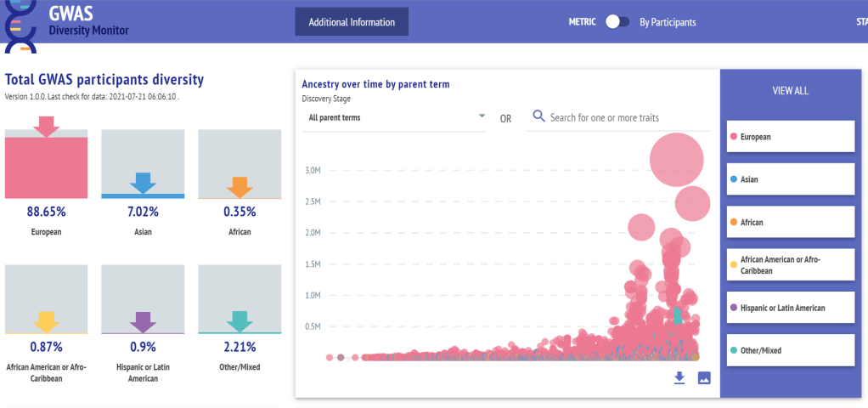
Task: Toggle African American or Afro-Caribbean legend item
Action: point(790,264)
